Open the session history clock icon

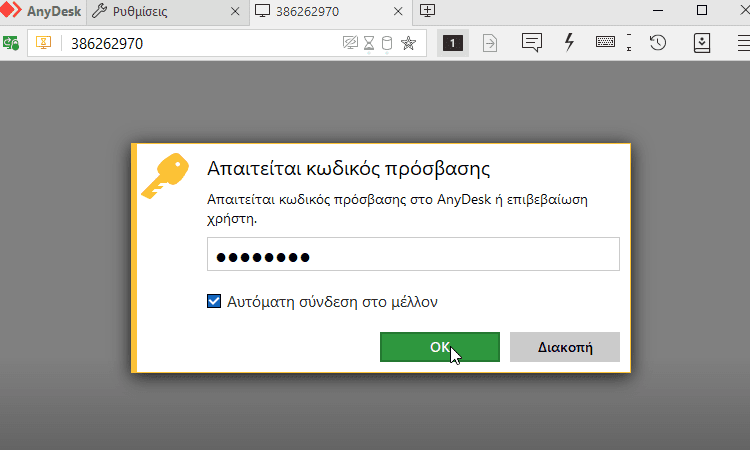click(658, 43)
